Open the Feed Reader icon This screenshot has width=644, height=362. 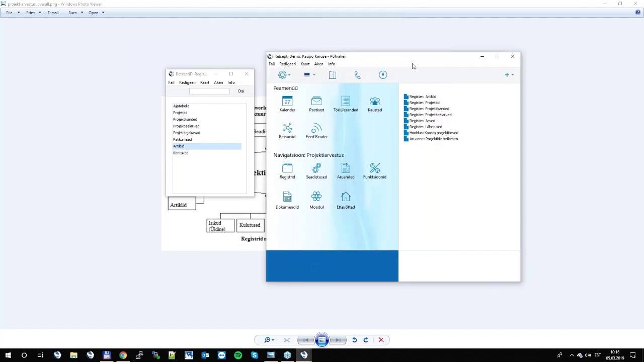(316, 128)
